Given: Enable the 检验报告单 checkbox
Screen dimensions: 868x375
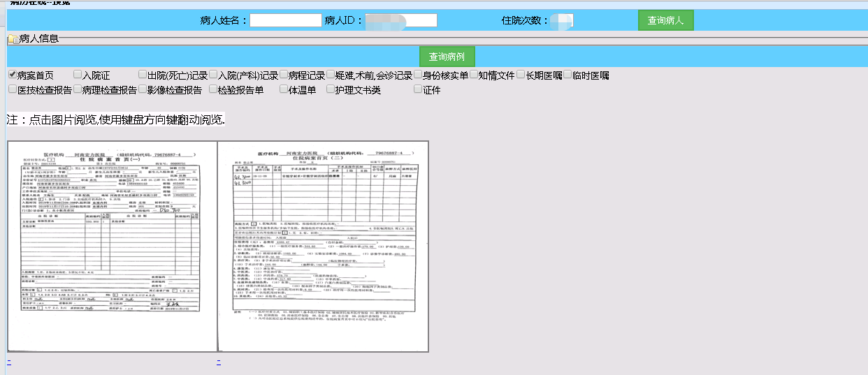Looking at the screenshot, I should (x=213, y=89).
